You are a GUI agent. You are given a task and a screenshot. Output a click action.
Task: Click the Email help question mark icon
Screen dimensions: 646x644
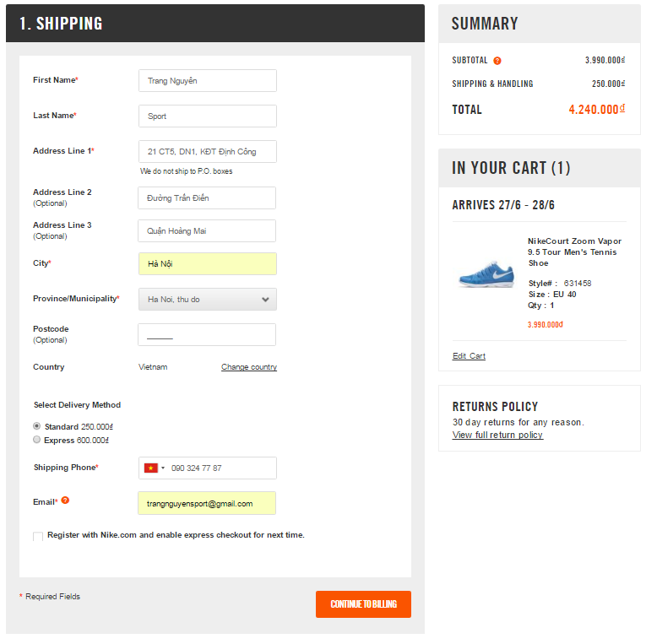coord(65,501)
